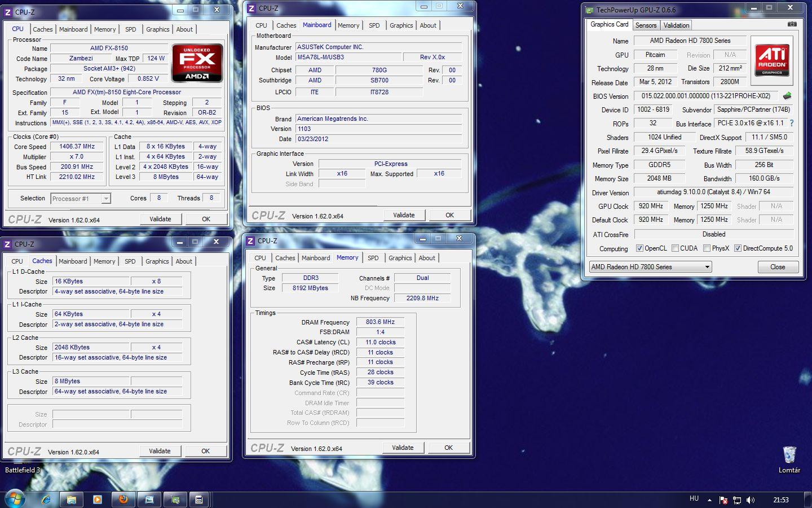Click Validate in the CPU-Z Caches window

click(x=160, y=451)
